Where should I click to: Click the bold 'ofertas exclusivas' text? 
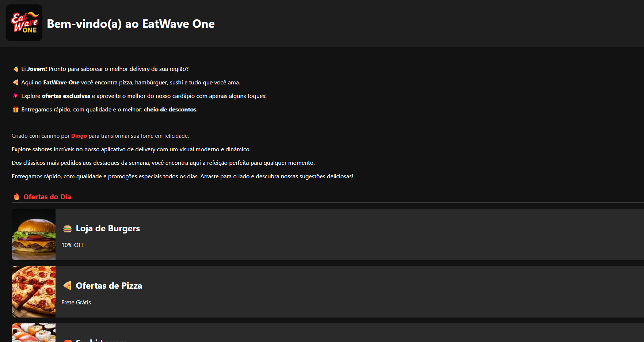[66, 96]
